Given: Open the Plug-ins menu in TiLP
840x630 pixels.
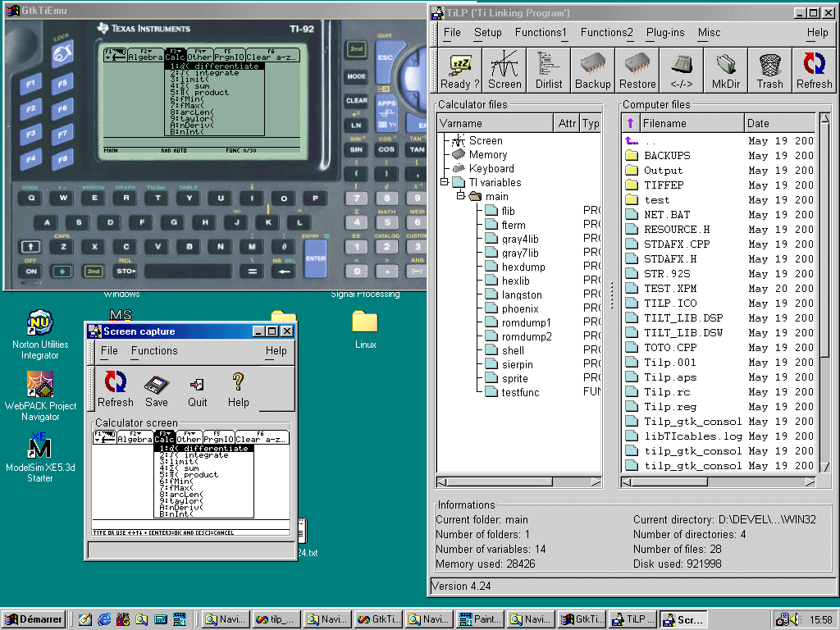Looking at the screenshot, I should pyautogui.click(x=665, y=33).
